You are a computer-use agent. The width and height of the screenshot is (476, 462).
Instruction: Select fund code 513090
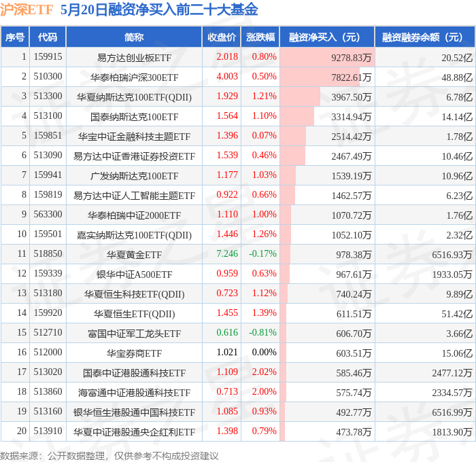click(48, 156)
